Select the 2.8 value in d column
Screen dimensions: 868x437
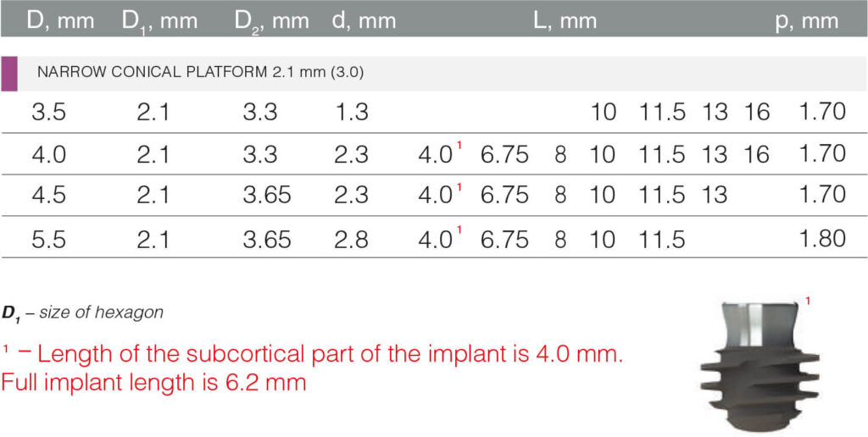coord(351,240)
